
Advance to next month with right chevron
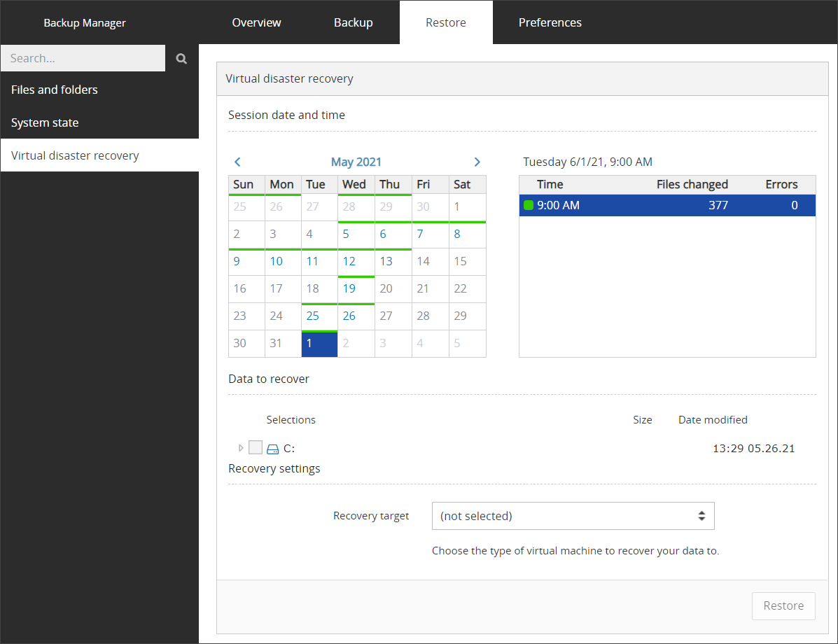tap(477, 162)
